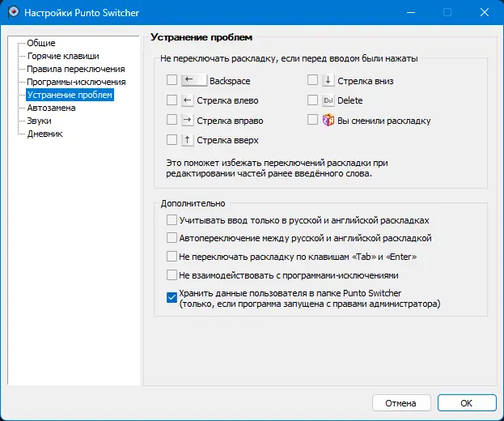Image resolution: width=504 pixels, height=421 pixels.
Task: Tick the Стрелка вниз checkbox
Action: 312,80
